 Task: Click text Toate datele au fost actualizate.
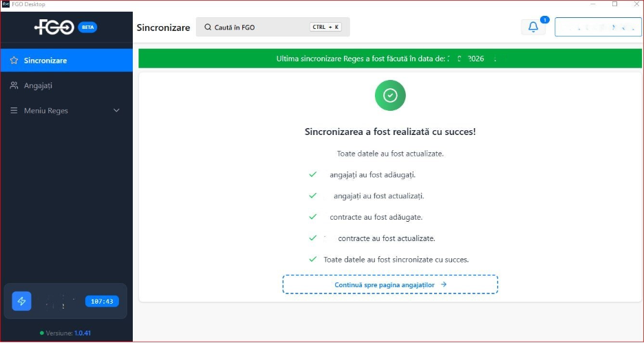coord(390,154)
